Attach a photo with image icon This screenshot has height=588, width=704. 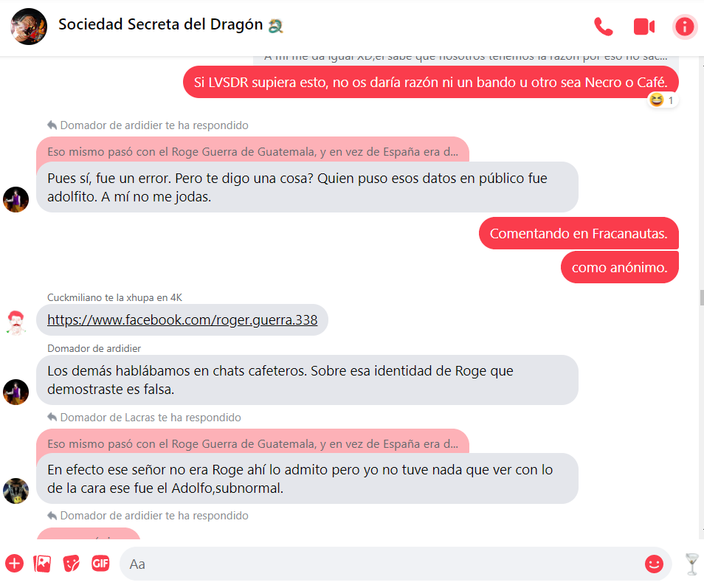click(x=43, y=564)
